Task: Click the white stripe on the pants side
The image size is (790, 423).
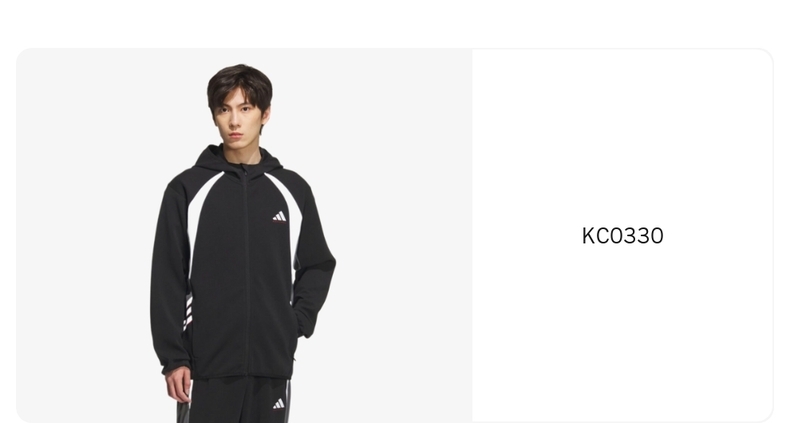Action: (x=288, y=401)
